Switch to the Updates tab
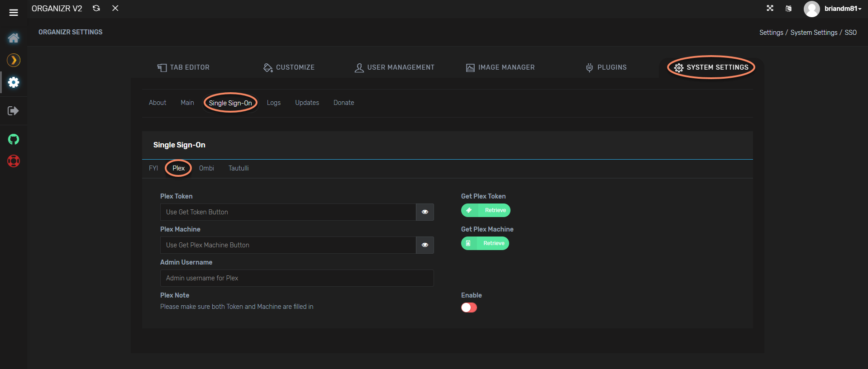Viewport: 868px width, 369px height. point(307,103)
